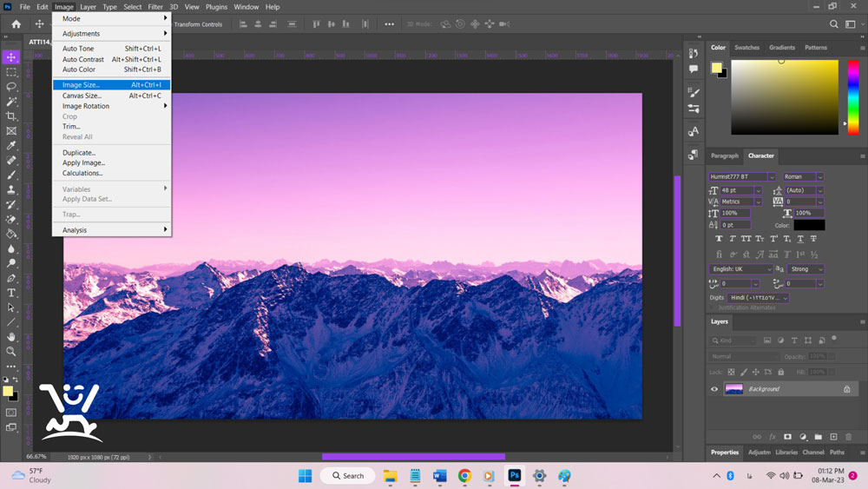
Task: Toggle Faux Italic in Character panel
Action: tap(733, 239)
